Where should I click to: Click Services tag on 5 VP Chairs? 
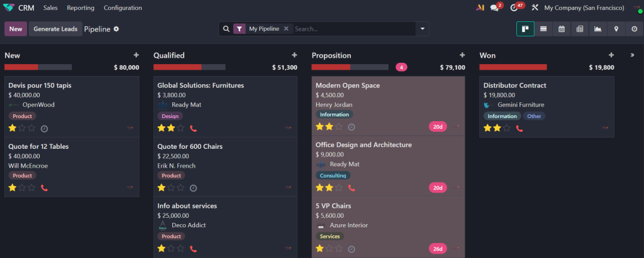coord(330,236)
